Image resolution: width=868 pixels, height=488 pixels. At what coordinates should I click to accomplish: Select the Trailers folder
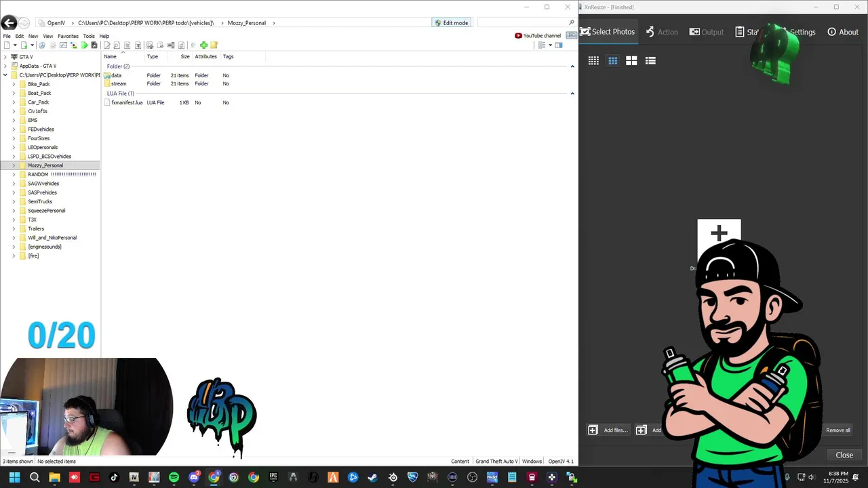36,228
